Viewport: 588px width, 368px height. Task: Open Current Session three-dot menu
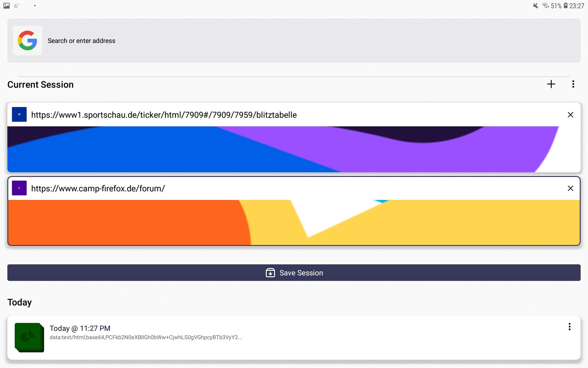click(573, 84)
